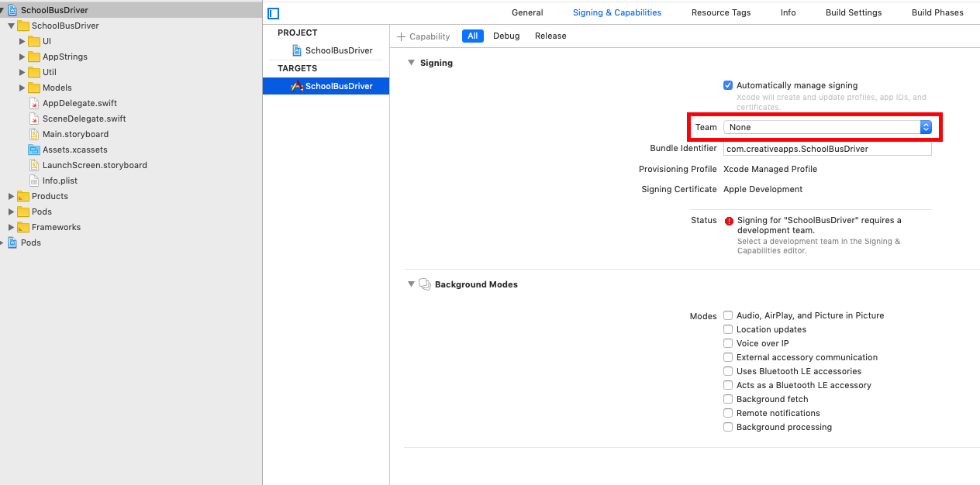Click the sidebar toggle icon above PROJECT
980x485 pixels.
pyautogui.click(x=273, y=13)
